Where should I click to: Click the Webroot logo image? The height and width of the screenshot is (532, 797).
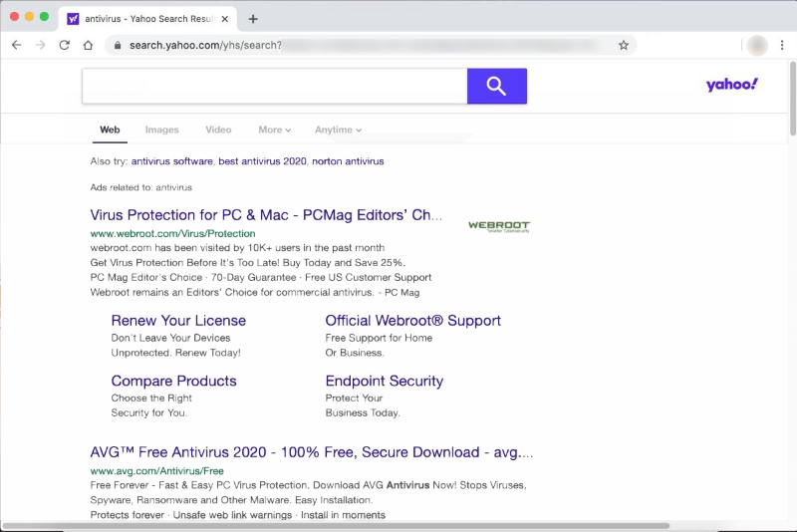coord(499,226)
